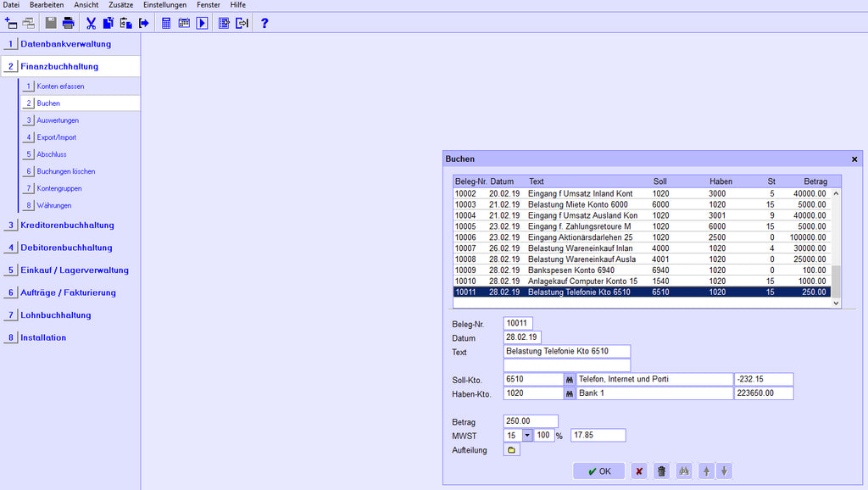Click the printer icon in toolbar

click(69, 23)
